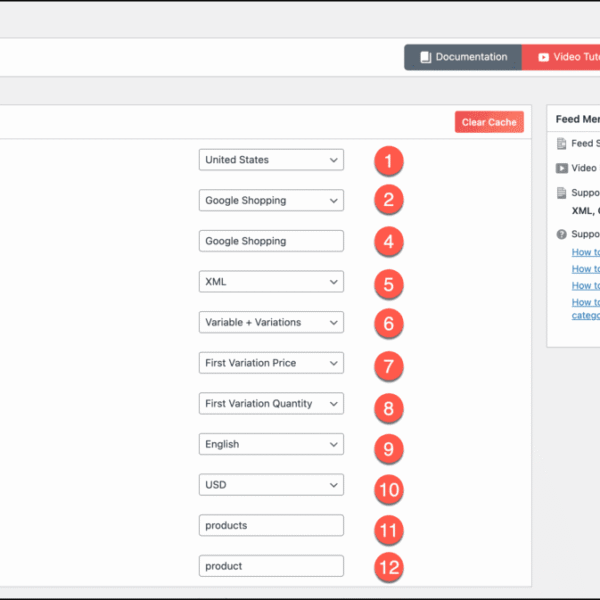Expand the XML file type dropdown
Viewport: 600px width, 600px height.
coord(271,282)
